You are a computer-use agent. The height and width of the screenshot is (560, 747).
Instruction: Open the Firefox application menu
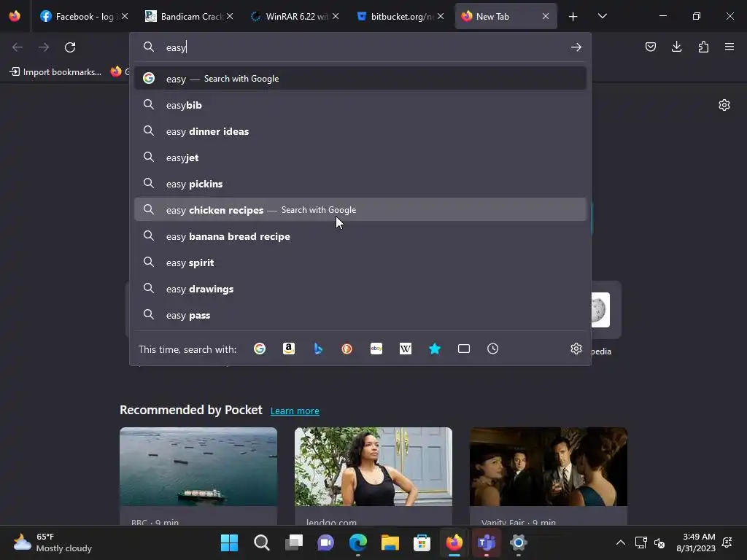729,47
